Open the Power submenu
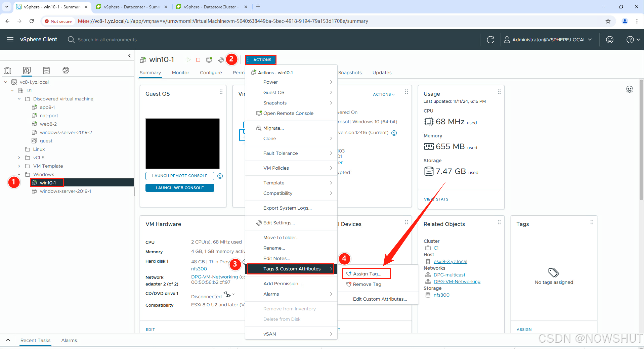644x349 pixels. pyautogui.click(x=291, y=82)
